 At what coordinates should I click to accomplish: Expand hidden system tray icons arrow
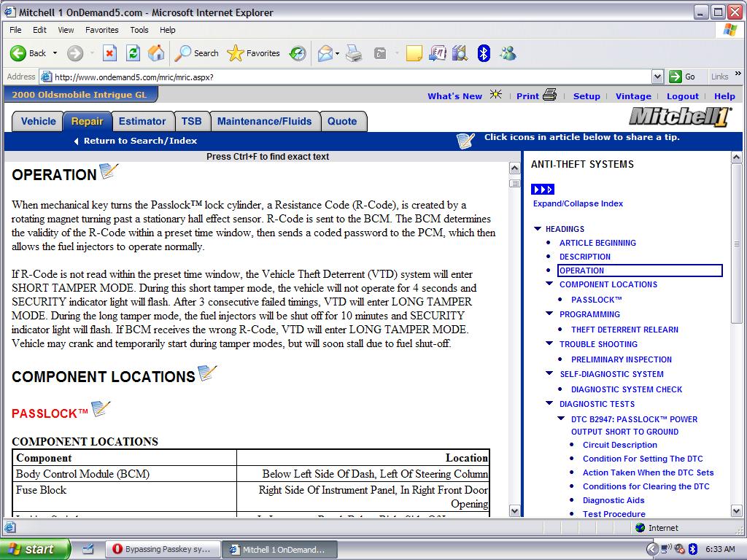[x=652, y=549]
